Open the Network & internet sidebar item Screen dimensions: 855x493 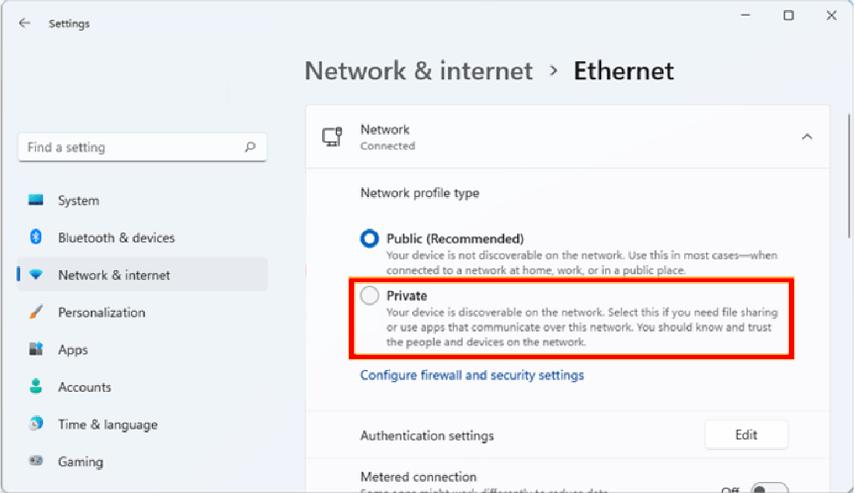click(113, 275)
